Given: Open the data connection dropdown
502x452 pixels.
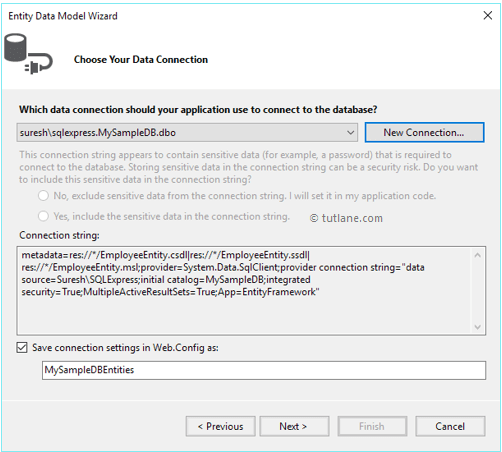Looking at the screenshot, I should point(187,132).
